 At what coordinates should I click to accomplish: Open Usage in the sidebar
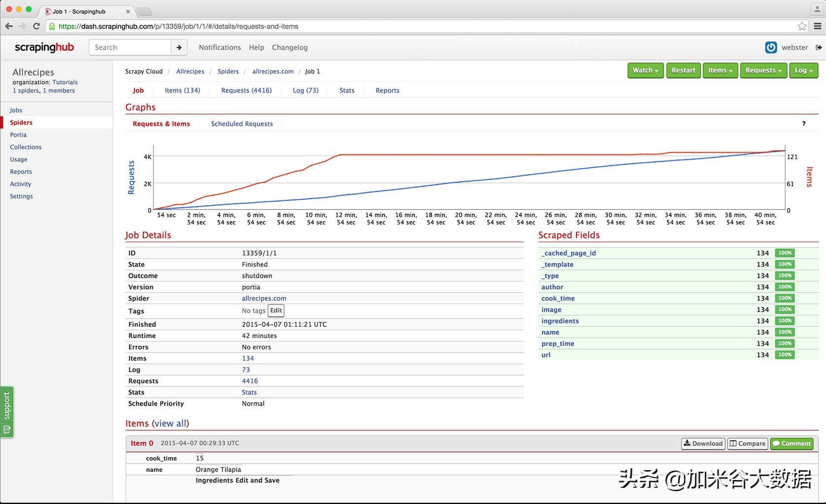(19, 159)
